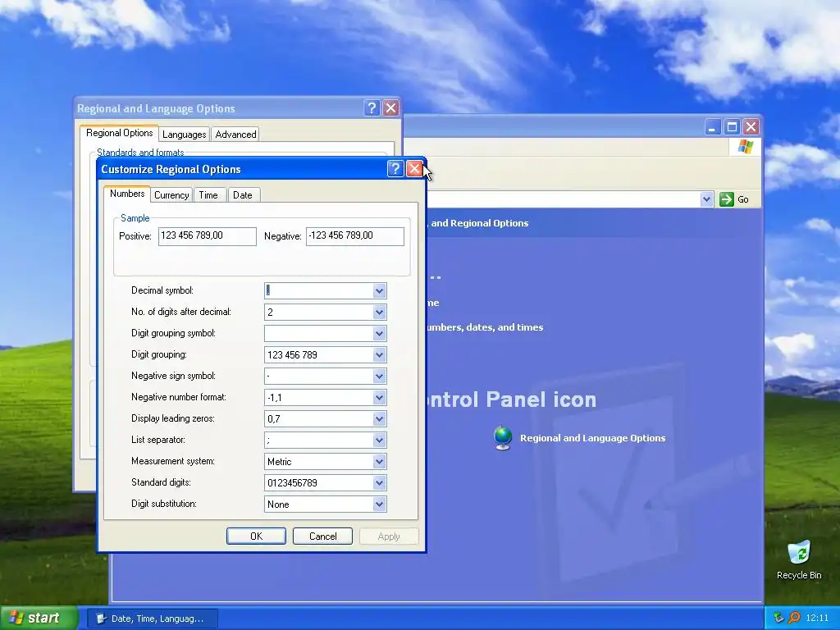
Task: Open the Negative number format dropdown
Action: [379, 398]
